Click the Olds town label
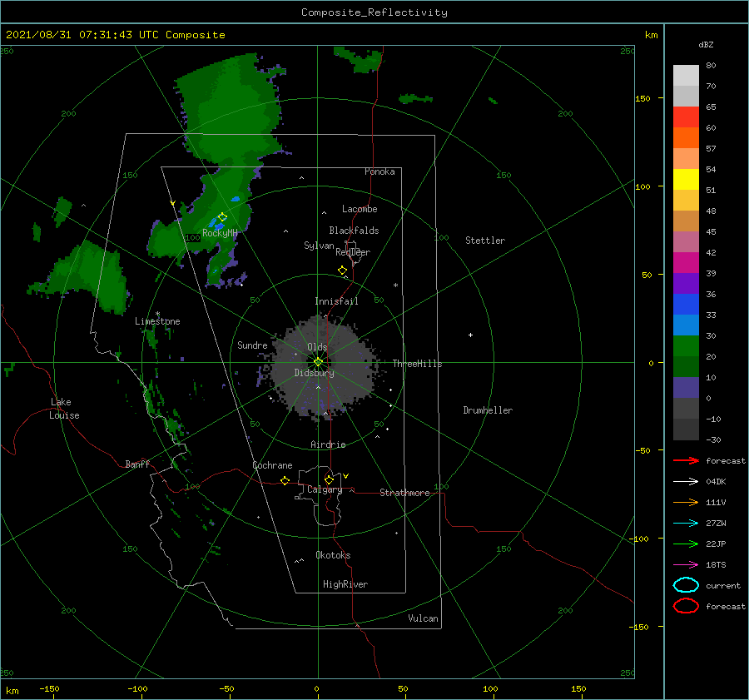Screen dimensions: 749x700 tap(317, 347)
